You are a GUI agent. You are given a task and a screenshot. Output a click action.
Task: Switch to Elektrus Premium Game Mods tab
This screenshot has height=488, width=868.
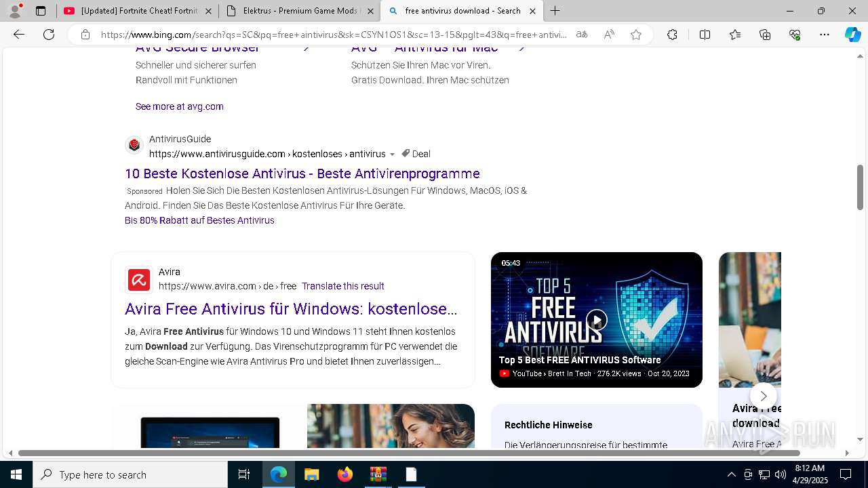pyautogui.click(x=299, y=11)
